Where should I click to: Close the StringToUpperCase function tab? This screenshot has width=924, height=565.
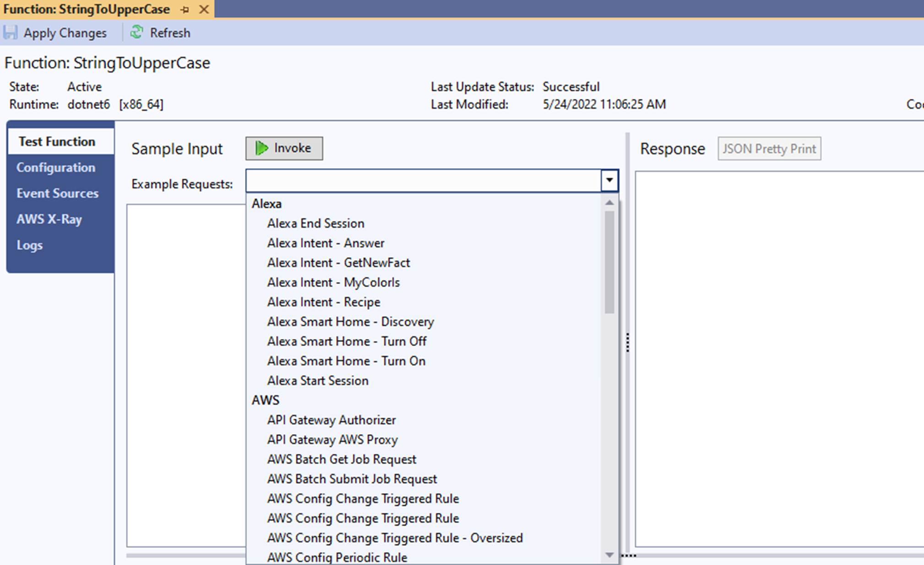pyautogui.click(x=204, y=9)
